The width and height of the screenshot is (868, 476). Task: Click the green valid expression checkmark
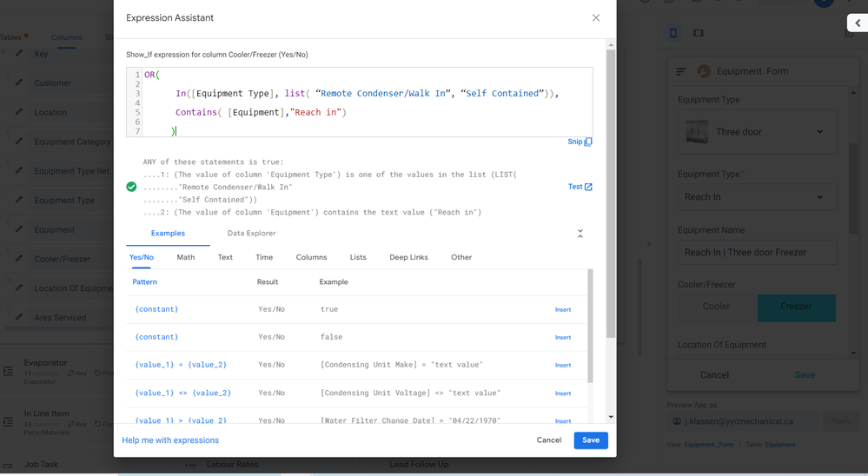131,187
